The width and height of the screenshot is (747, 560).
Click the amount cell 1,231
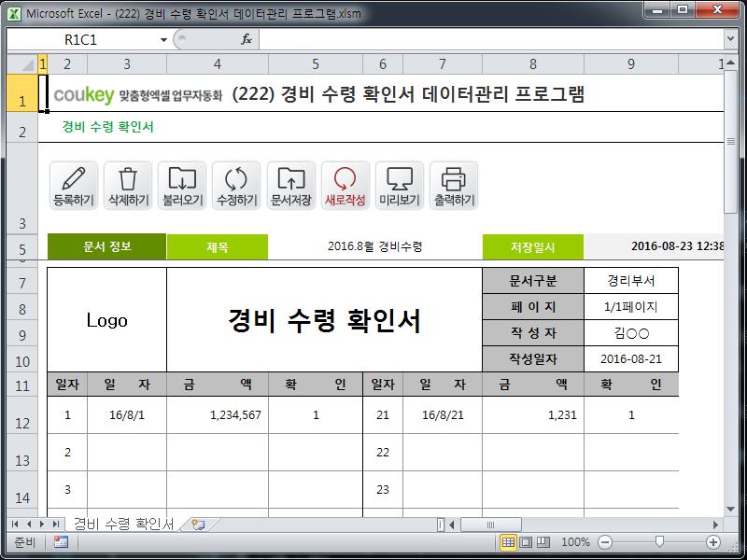533,414
